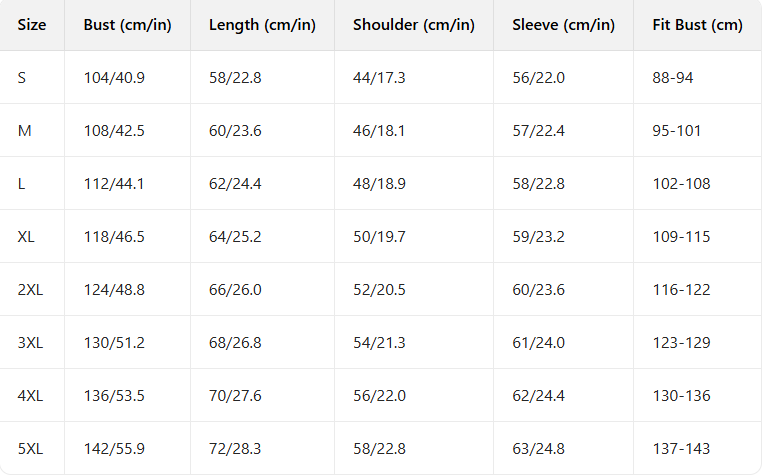Click the M size cell
The image size is (763, 475).
tap(24, 130)
